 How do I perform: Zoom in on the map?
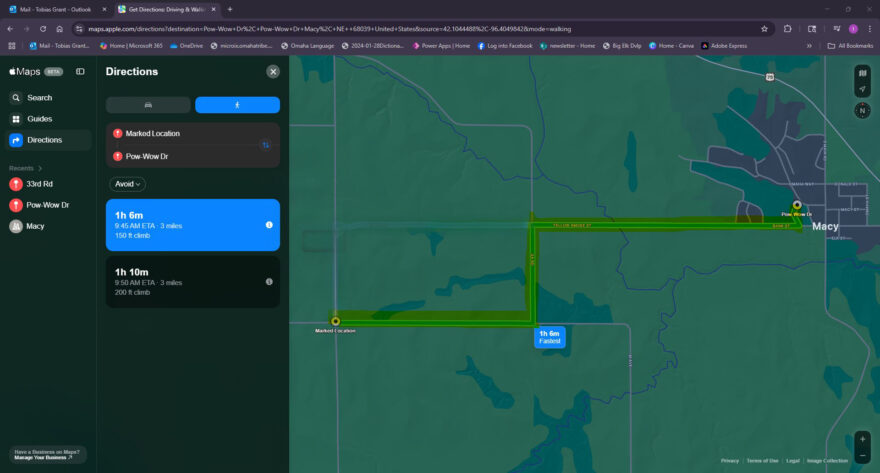click(863, 439)
